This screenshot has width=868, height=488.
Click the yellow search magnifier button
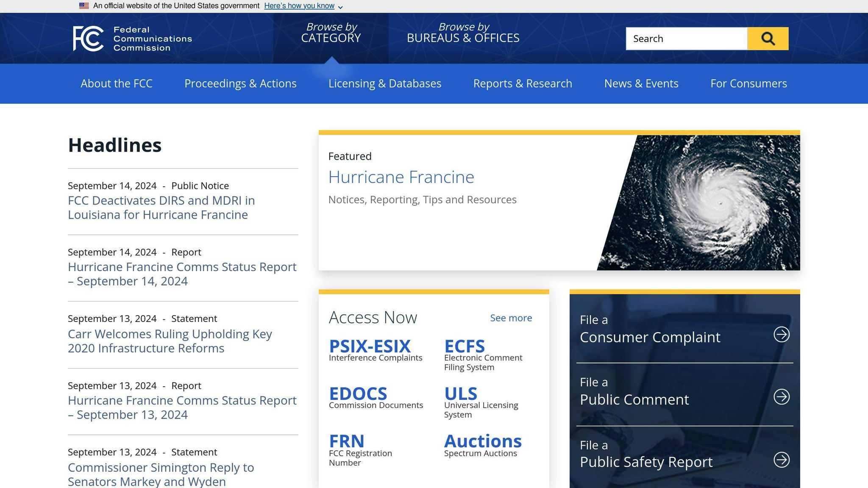(768, 39)
